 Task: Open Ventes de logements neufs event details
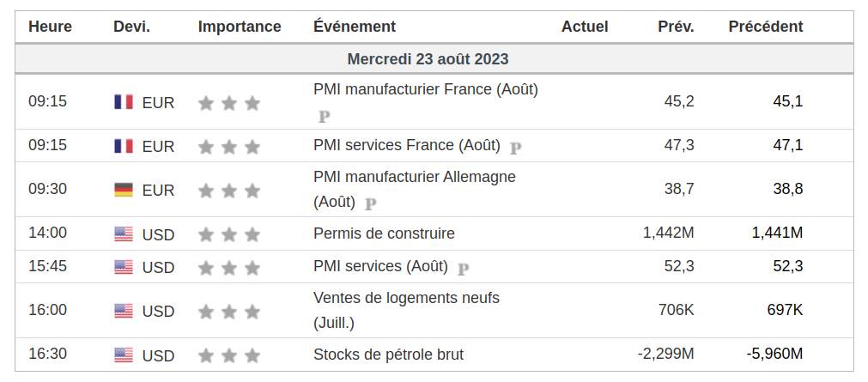coord(406,298)
